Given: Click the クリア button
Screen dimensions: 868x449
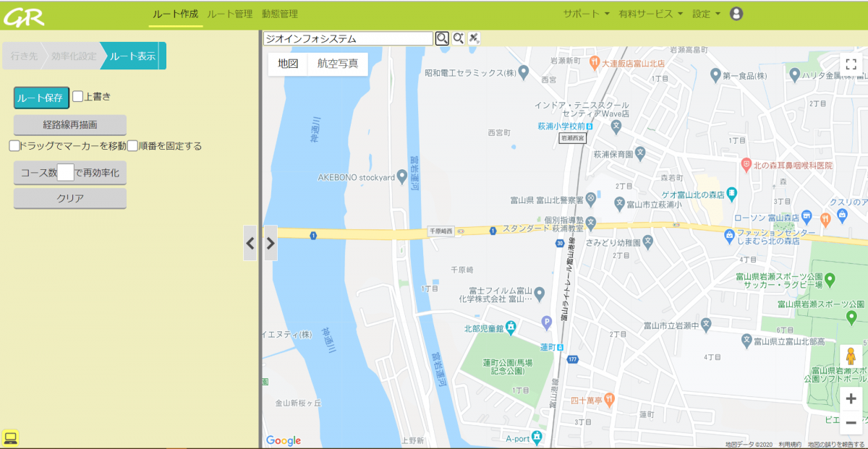Looking at the screenshot, I should tap(70, 198).
